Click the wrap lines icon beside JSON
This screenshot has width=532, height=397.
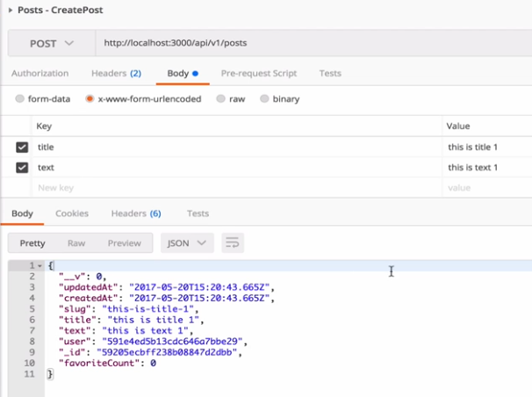click(x=232, y=242)
